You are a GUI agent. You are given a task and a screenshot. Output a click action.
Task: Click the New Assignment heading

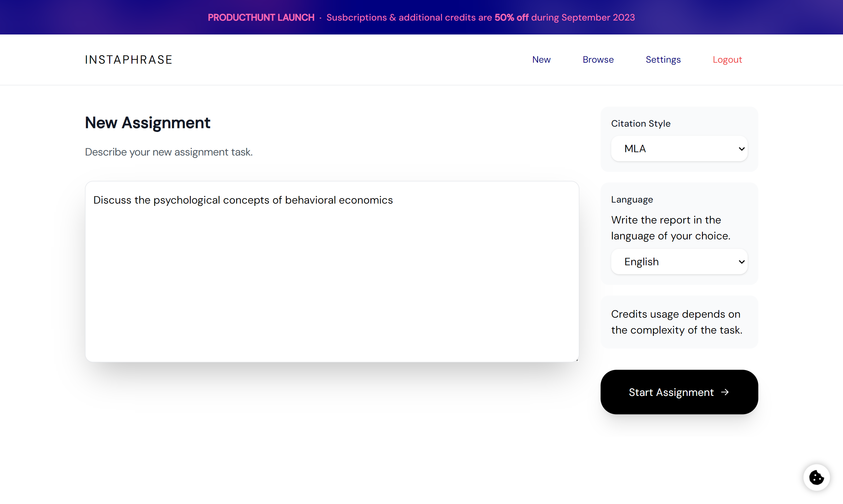147,123
